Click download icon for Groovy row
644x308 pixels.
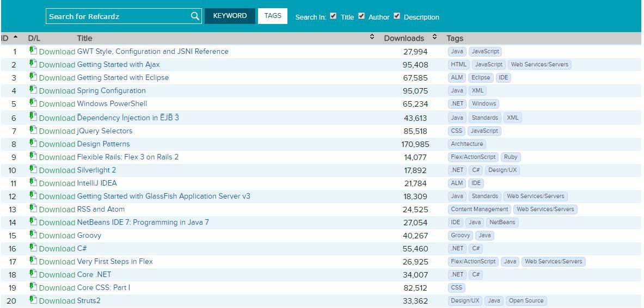pyautogui.click(x=33, y=235)
